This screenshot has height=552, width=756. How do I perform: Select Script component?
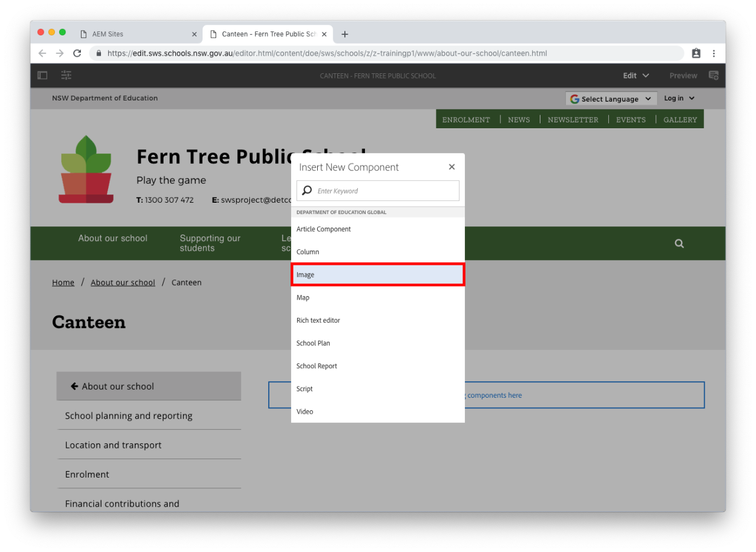point(378,389)
